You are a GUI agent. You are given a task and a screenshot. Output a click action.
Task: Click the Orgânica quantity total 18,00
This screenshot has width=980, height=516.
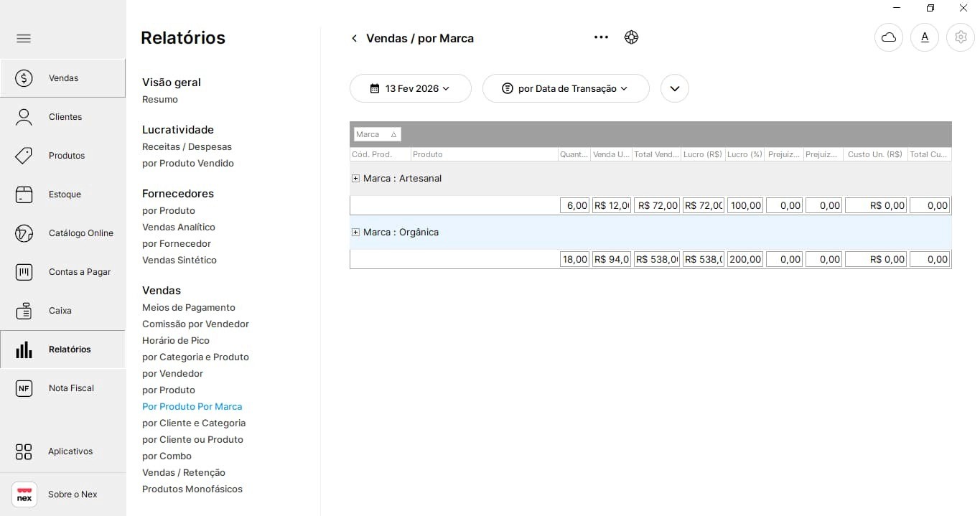574,259
